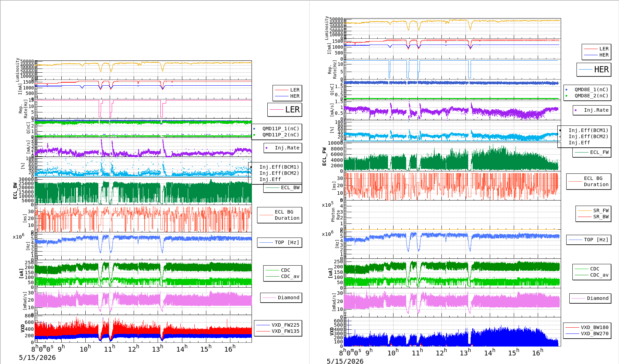Click the x10^5 multiplier label above Photon Rate

tap(328, 205)
